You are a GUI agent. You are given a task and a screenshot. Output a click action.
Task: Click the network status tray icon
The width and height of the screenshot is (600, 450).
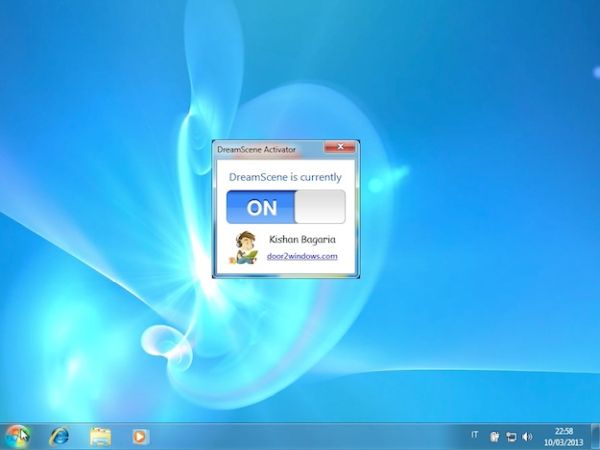coord(511,436)
